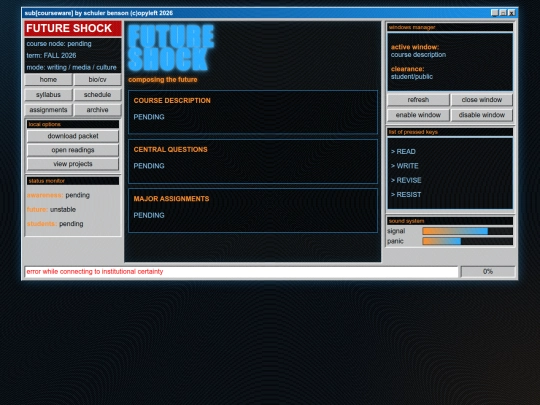Click the 'awareness: pending' status line
The height and width of the screenshot is (405, 540).
(58, 195)
